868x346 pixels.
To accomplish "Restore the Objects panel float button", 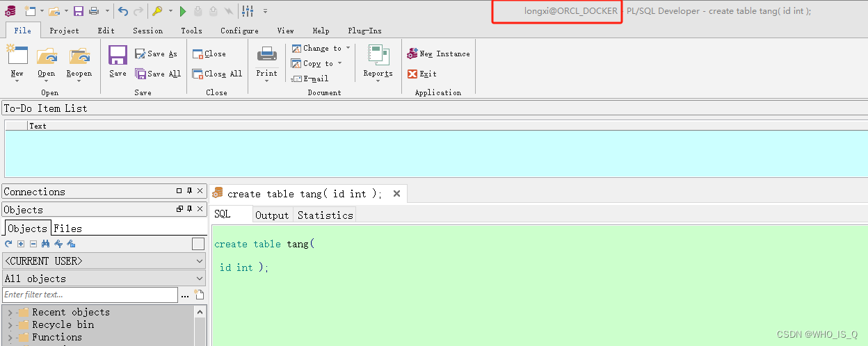I will 179,209.
